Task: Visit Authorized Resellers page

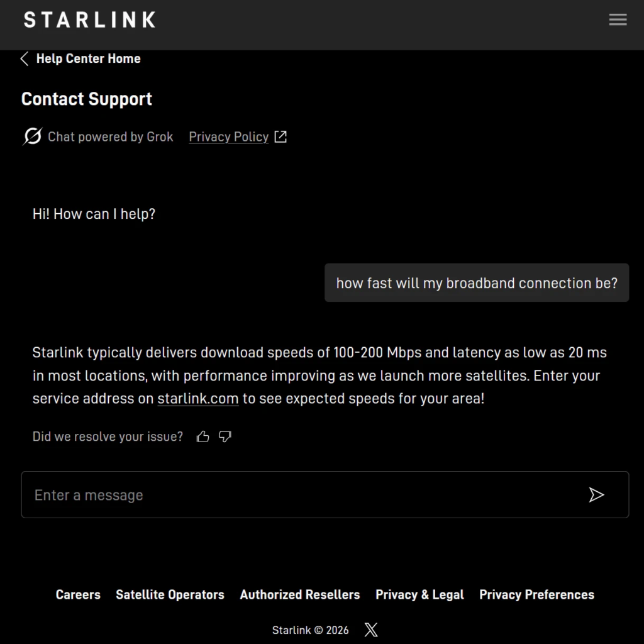Action: [300, 595]
